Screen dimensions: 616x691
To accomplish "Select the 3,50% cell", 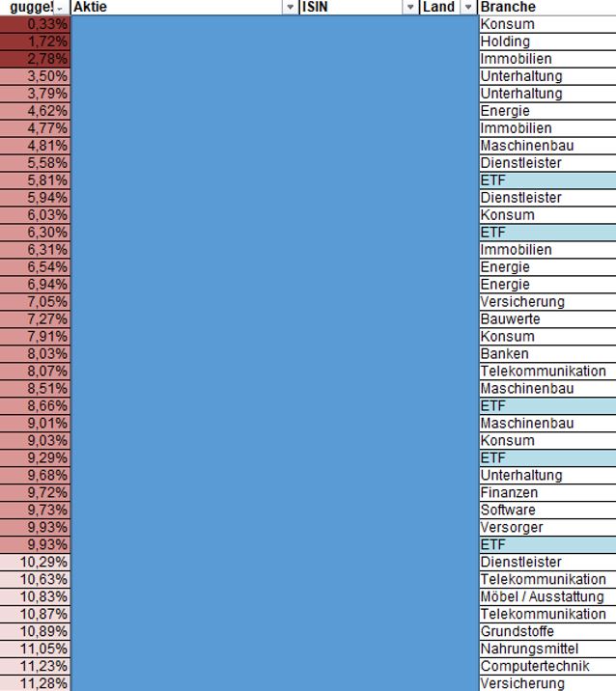I will click(x=35, y=76).
